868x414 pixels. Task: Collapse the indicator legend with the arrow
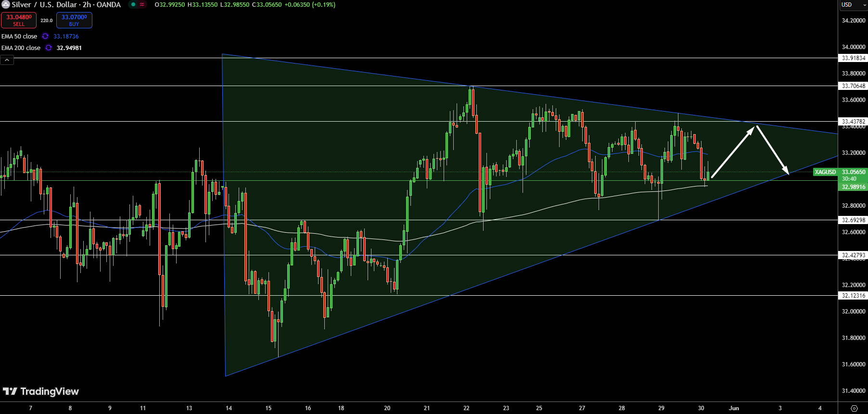[7, 60]
